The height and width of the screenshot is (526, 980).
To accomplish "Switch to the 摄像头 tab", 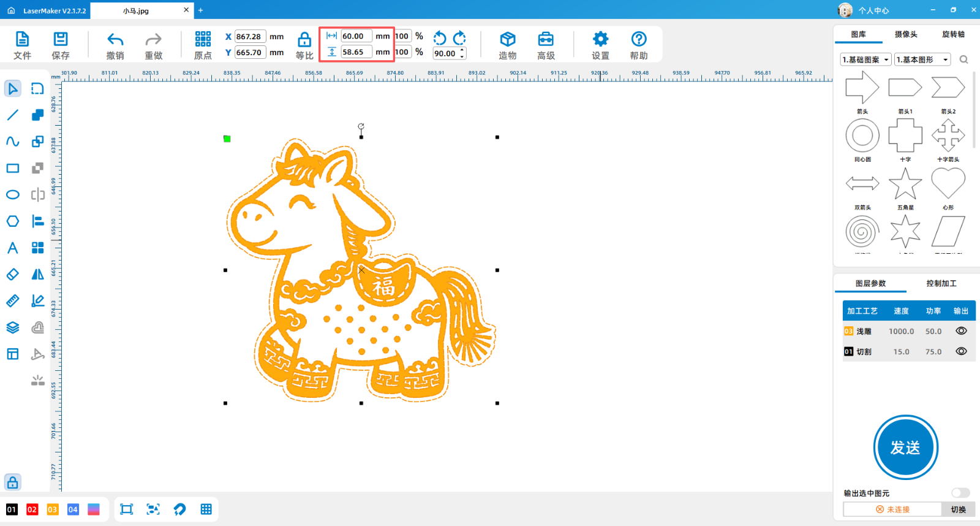I will (x=906, y=34).
